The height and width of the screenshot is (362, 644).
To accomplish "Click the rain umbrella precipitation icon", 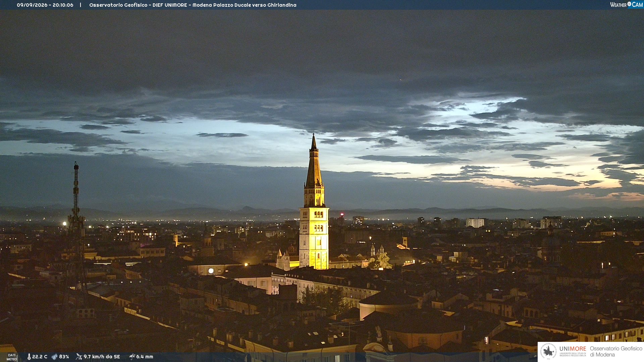I will click(132, 357).
